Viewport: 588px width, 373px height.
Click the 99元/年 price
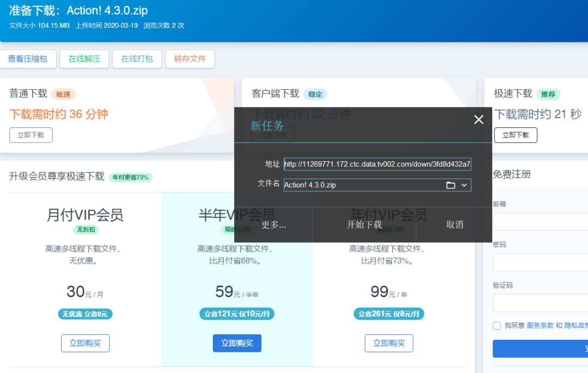tap(389, 292)
